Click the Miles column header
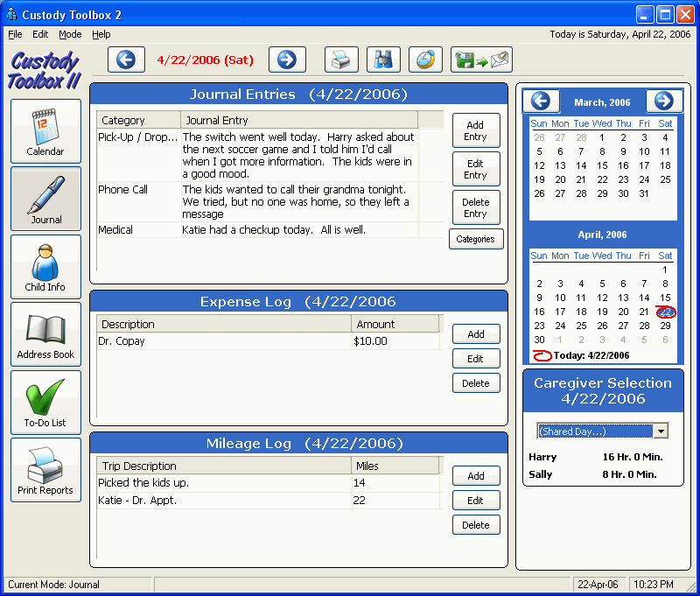Viewport: 700px width, 596px height. [x=395, y=466]
